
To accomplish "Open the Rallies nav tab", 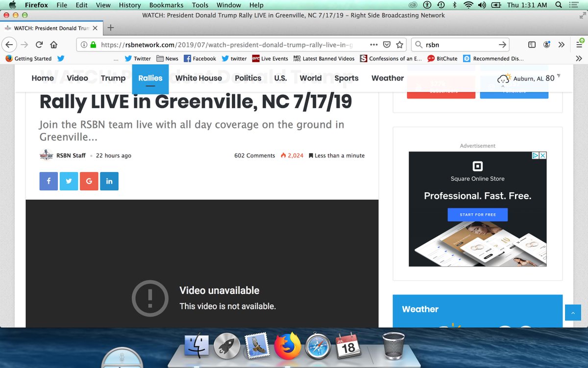I will [x=150, y=79].
